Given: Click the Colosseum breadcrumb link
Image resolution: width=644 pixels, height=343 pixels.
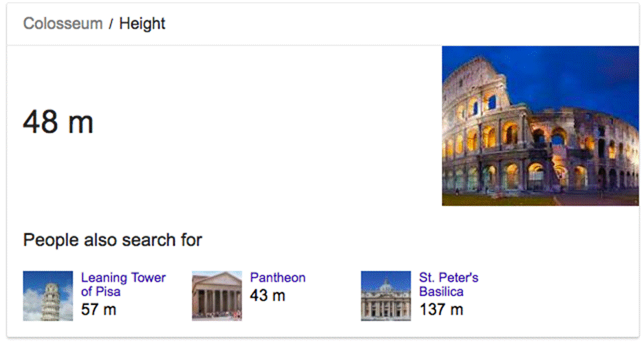Looking at the screenshot, I should (62, 24).
